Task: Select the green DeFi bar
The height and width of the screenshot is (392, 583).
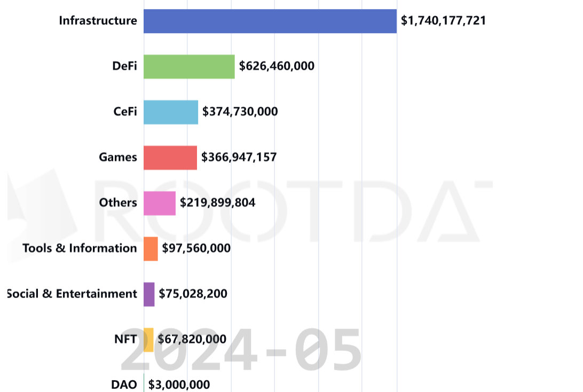Action: [189, 67]
